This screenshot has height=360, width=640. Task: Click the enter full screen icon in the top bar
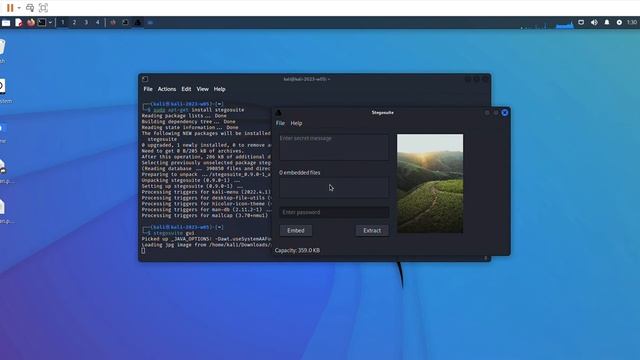tap(43, 8)
